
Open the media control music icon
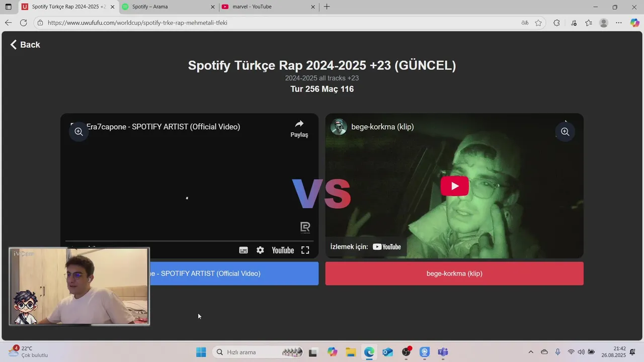pyautogui.click(x=574, y=23)
